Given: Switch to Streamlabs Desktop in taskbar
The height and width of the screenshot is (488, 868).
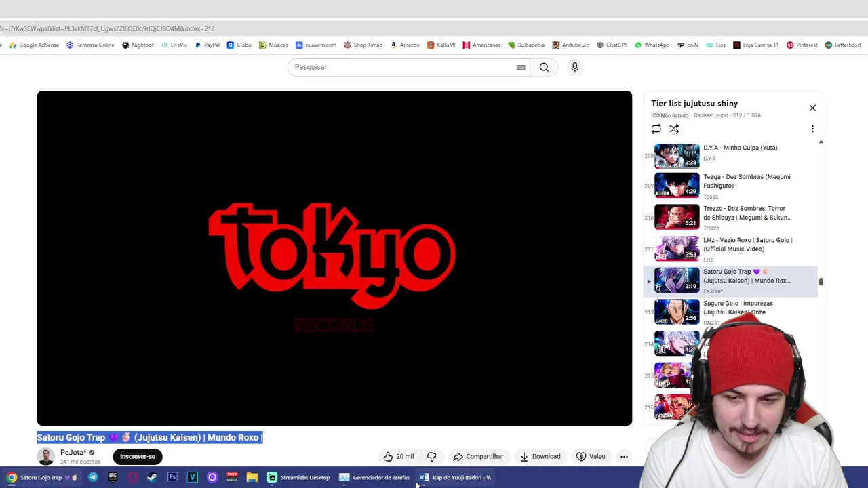Looking at the screenshot, I should pos(298,477).
